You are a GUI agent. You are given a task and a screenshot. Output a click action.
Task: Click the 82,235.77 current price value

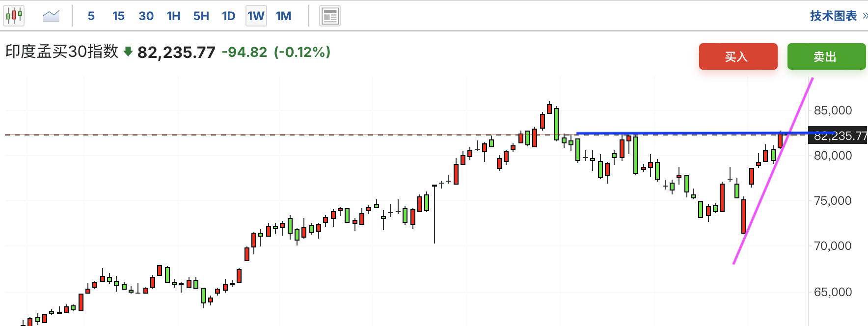[x=176, y=52]
